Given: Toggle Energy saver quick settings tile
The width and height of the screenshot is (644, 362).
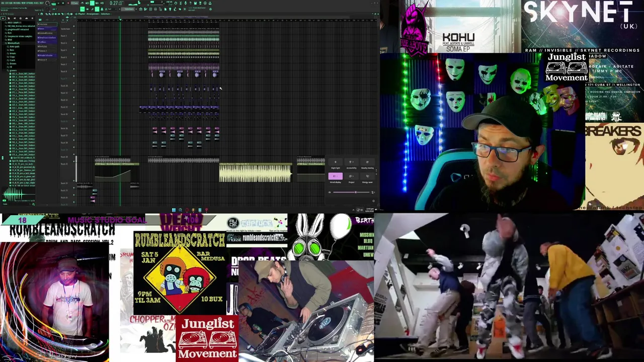Looking at the screenshot, I should coord(367,176).
